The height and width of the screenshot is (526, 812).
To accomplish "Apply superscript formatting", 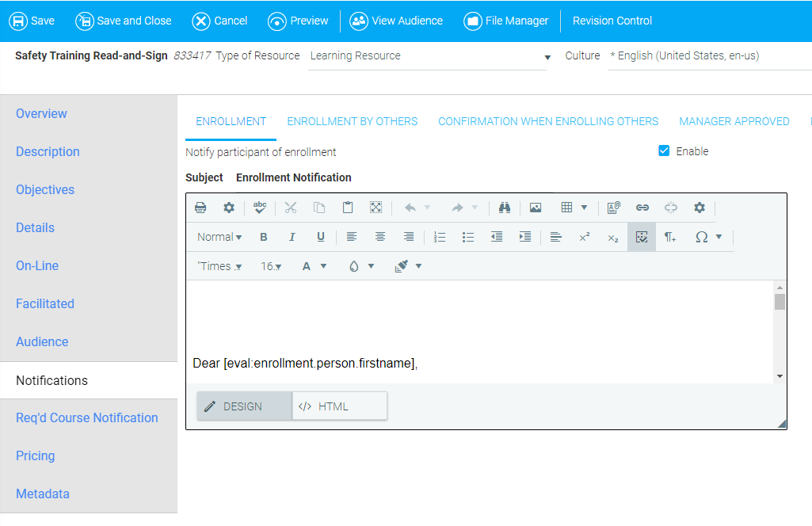I will [x=584, y=237].
